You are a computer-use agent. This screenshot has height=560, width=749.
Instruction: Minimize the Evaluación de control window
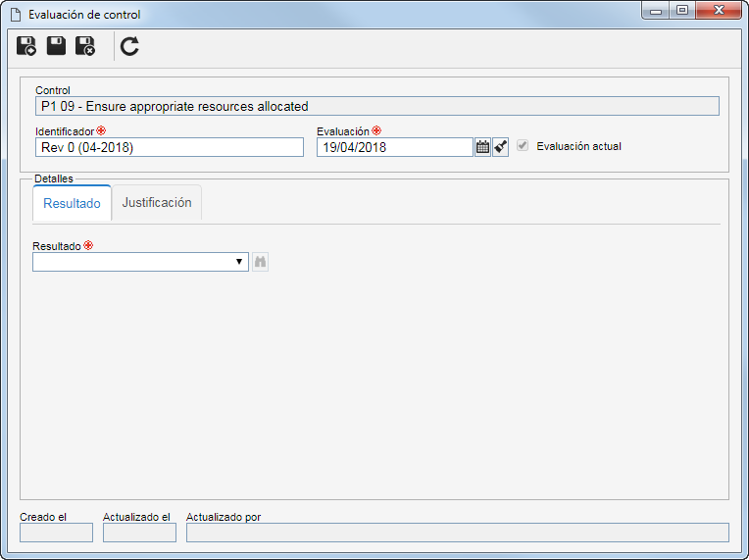click(x=656, y=11)
